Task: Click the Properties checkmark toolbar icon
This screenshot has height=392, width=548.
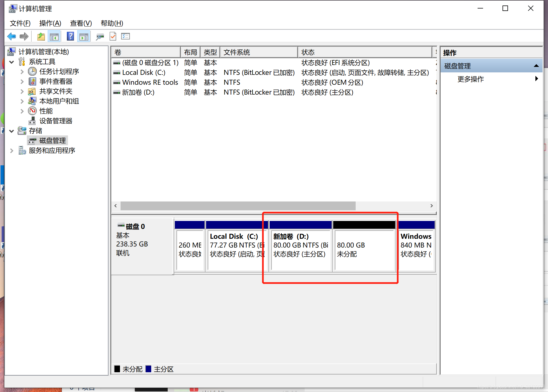Action: [113, 36]
